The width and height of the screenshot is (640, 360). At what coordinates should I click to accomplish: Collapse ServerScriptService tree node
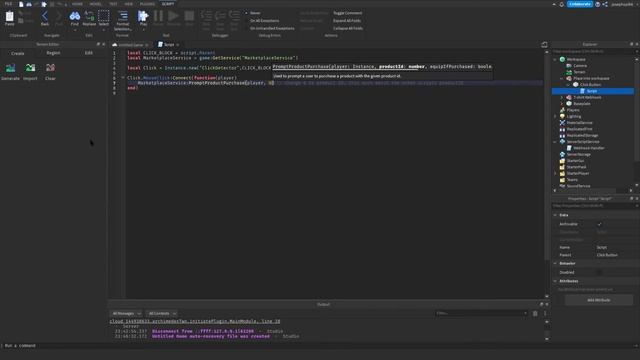pos(555,142)
